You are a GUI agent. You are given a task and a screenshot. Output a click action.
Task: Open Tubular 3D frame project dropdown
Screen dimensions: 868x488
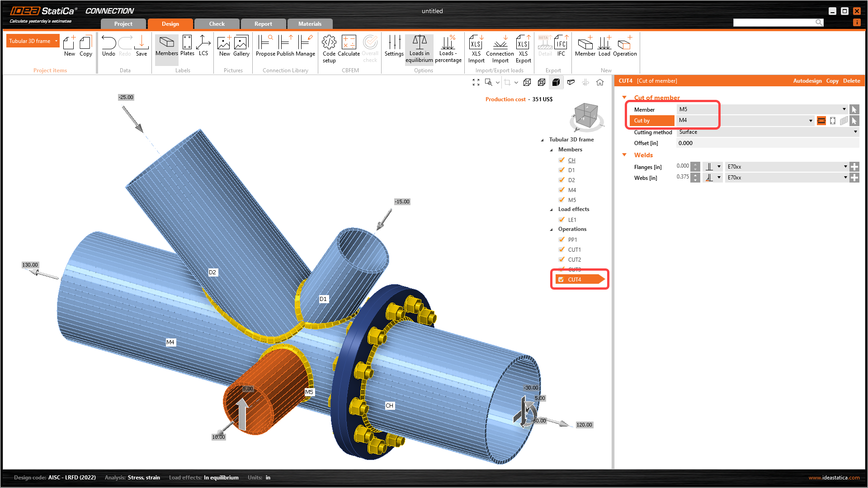57,41
